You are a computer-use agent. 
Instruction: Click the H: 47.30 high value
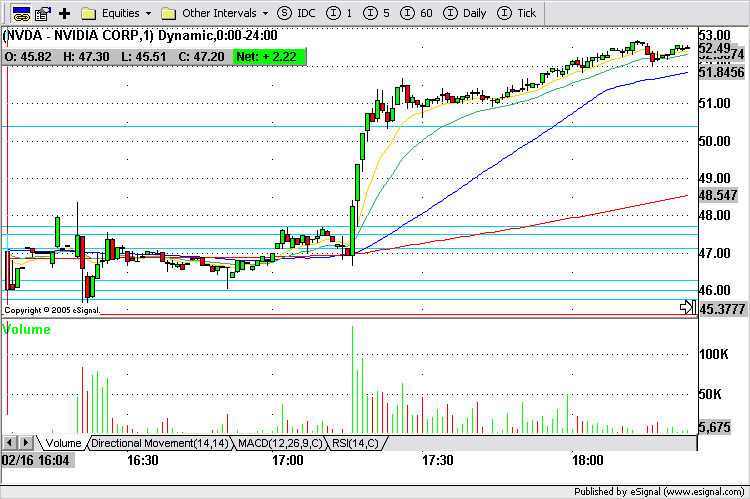pos(86,56)
